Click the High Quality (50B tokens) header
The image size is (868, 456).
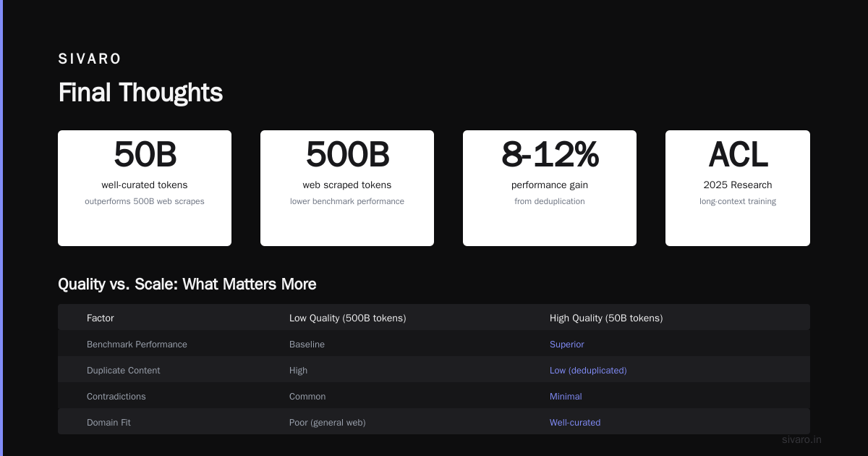coord(606,318)
